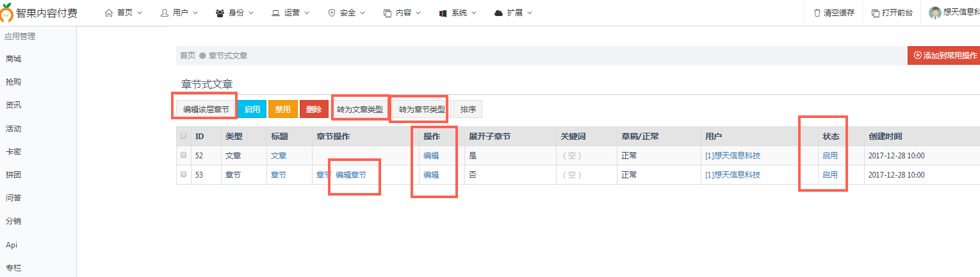Expand the 内容 dropdown arrow

coord(418,13)
